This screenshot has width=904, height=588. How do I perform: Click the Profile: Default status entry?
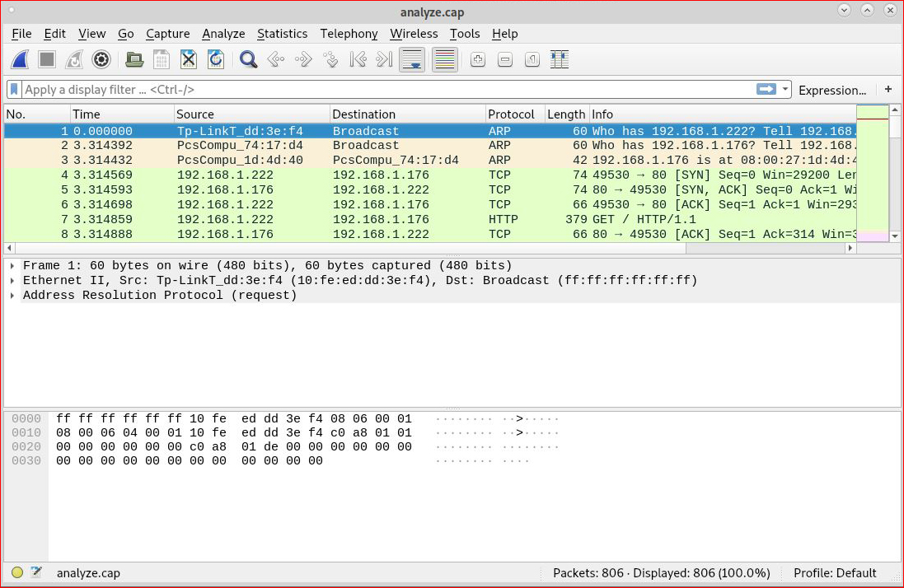(835, 573)
